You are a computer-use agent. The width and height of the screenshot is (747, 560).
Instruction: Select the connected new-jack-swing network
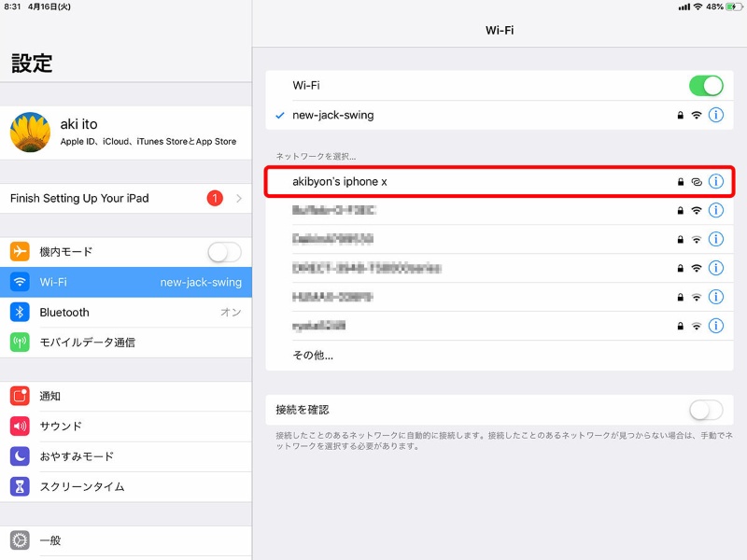tap(373, 116)
